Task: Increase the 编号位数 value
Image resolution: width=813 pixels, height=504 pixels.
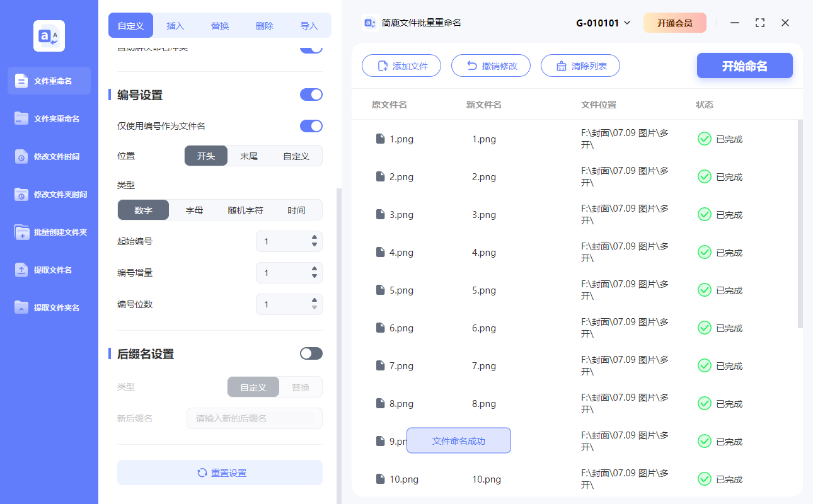Action: click(x=314, y=301)
